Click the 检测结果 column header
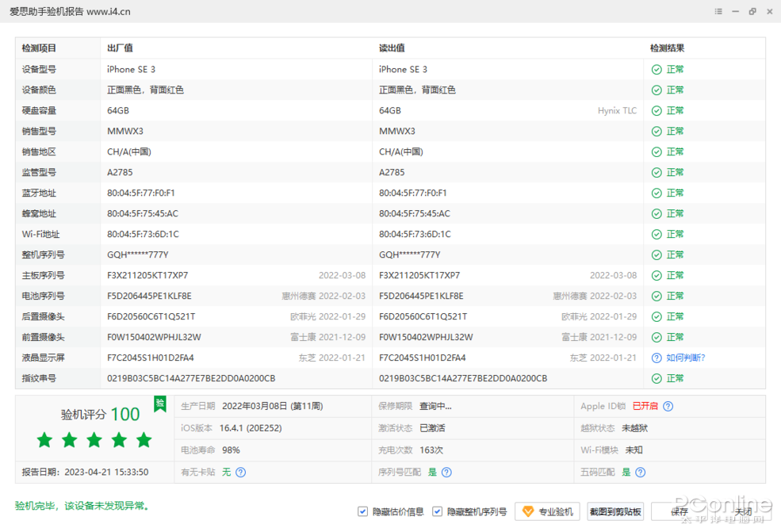Screen dimensions: 781x532 (667, 48)
